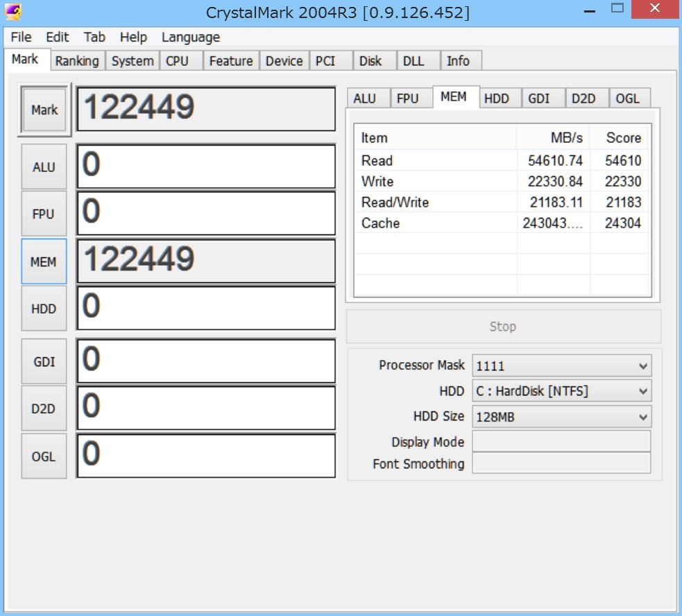
Task: Run the GDI benchmark test
Action: point(44,361)
